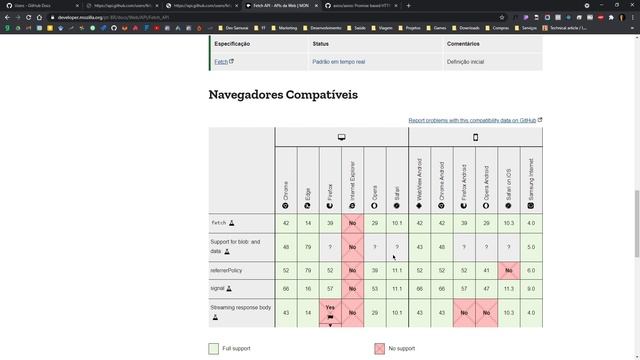The width and height of the screenshot is (640, 360).
Task: Click the 'Navegadores Compatíveis' heading
Action: click(283, 95)
